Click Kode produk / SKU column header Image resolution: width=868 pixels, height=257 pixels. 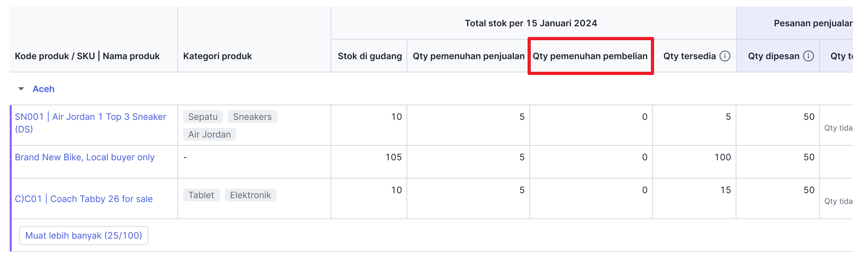point(55,56)
